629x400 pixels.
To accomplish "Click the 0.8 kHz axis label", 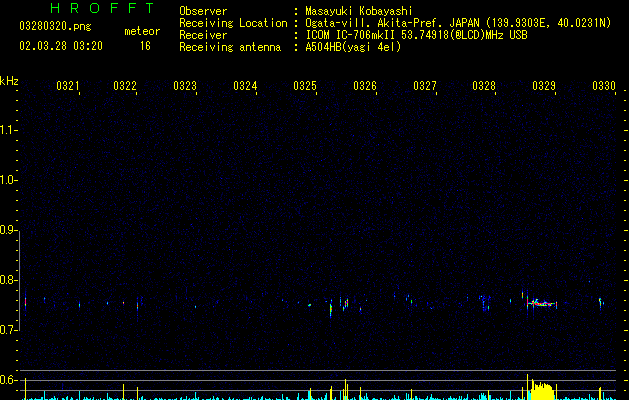I will coord(8,280).
